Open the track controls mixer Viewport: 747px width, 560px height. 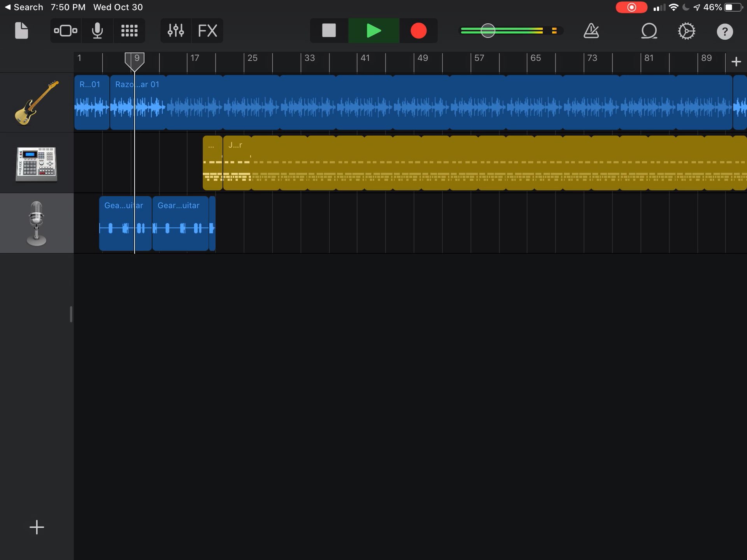176,31
